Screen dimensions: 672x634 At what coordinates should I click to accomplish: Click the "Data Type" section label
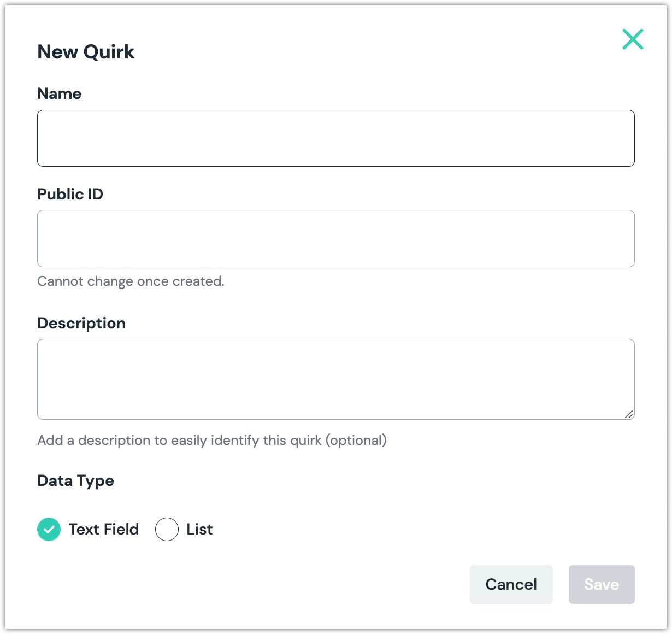75,481
